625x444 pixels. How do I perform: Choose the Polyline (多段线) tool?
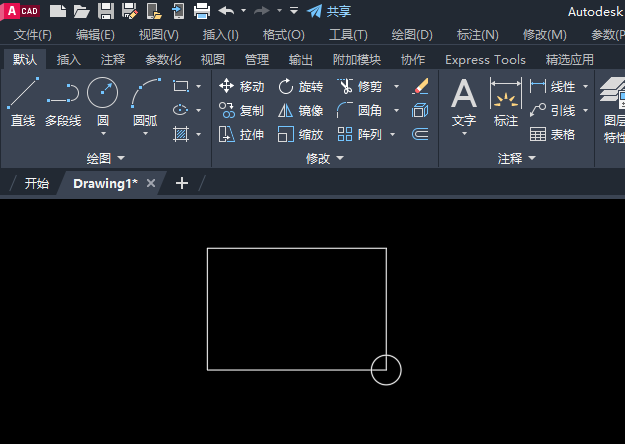[x=63, y=102]
